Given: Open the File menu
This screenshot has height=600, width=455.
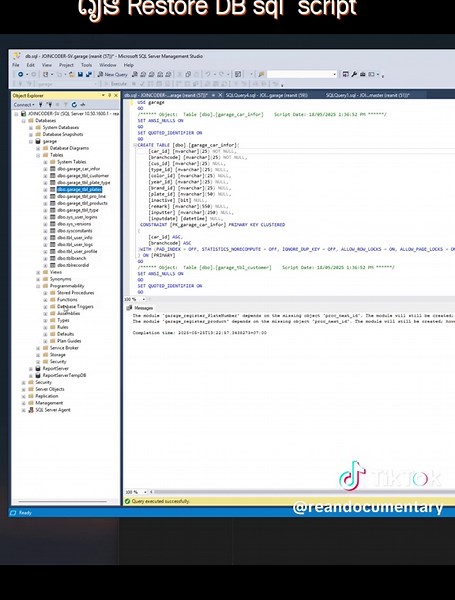Looking at the screenshot, I should [16, 65].
